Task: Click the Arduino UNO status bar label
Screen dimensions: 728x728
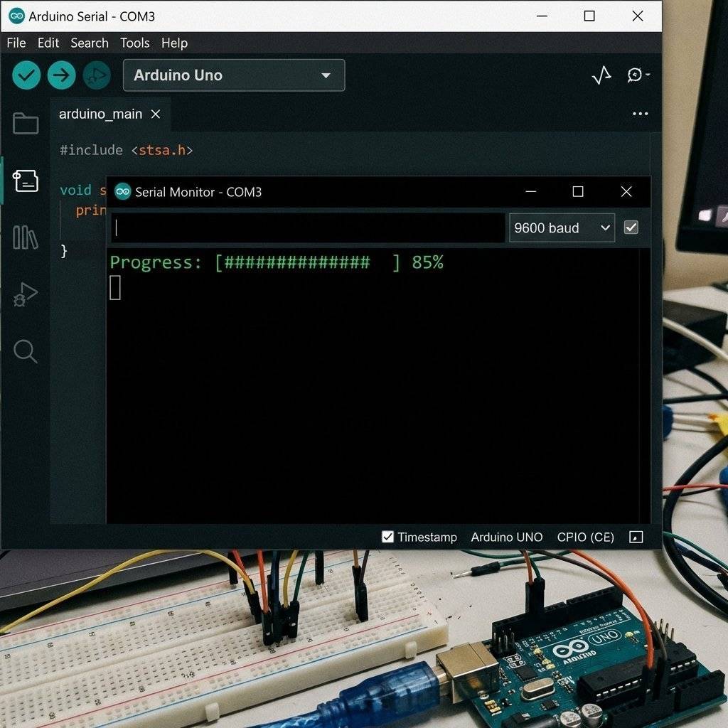Action: pos(506,537)
